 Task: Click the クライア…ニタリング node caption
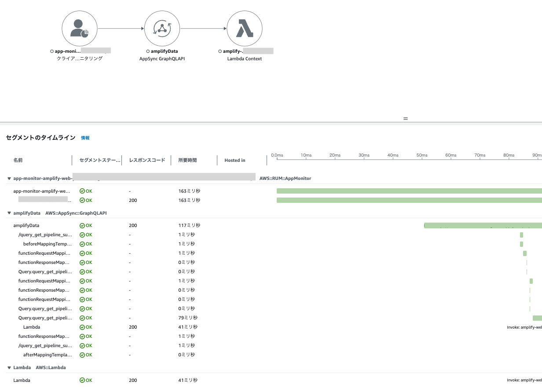click(x=80, y=59)
